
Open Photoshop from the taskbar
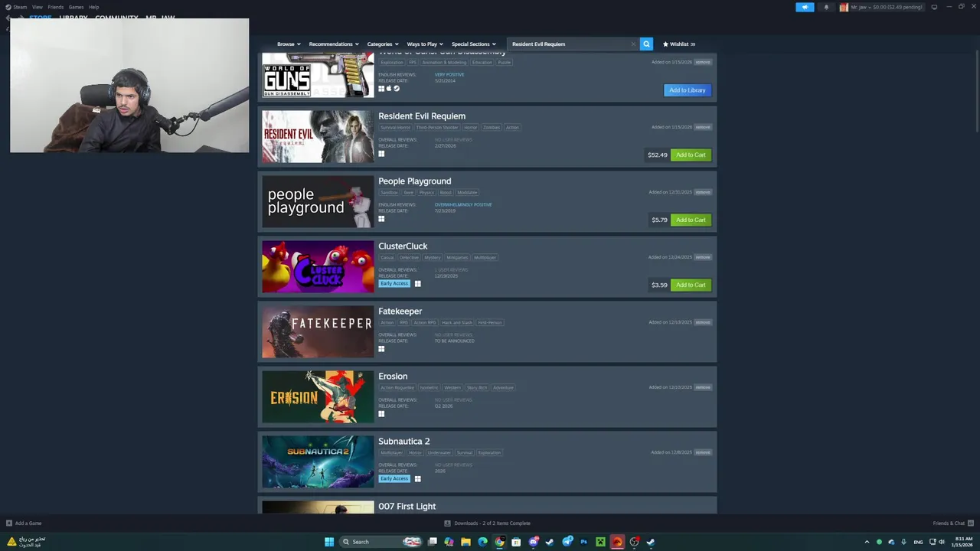(x=584, y=542)
